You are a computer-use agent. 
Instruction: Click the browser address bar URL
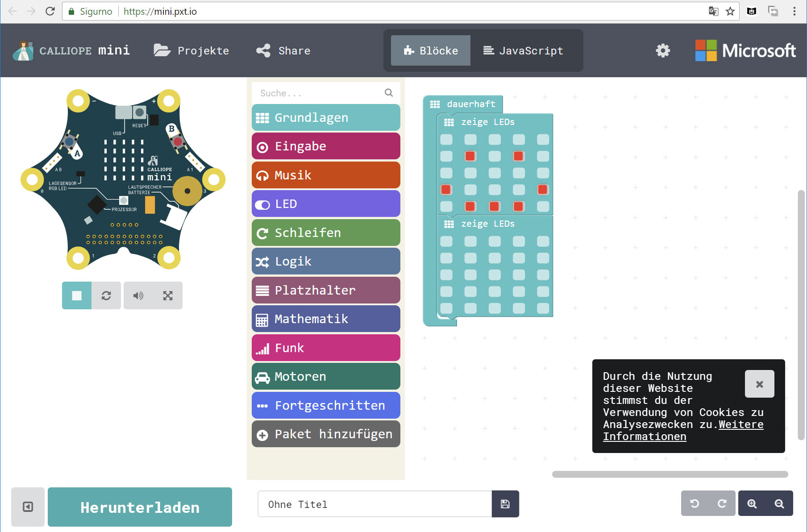[160, 11]
